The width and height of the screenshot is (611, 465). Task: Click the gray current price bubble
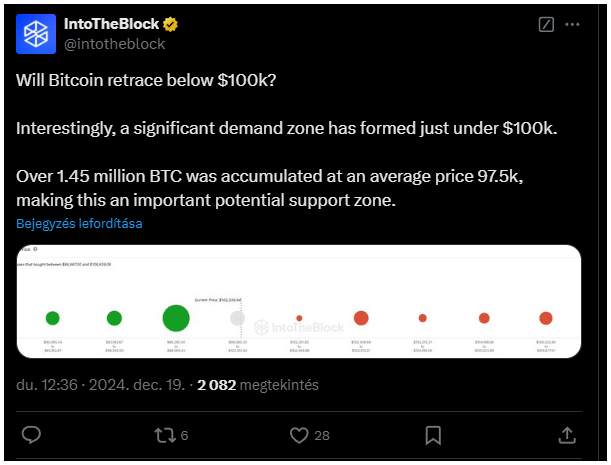(237, 318)
